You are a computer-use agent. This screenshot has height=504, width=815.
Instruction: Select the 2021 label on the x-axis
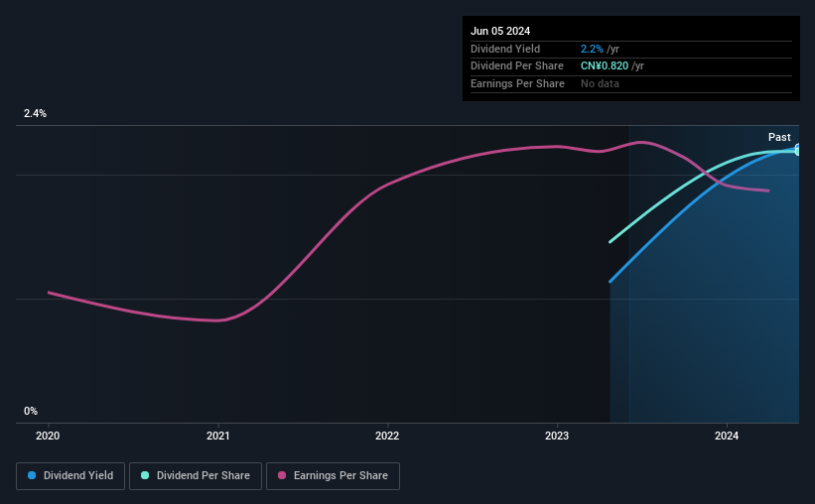(217, 436)
